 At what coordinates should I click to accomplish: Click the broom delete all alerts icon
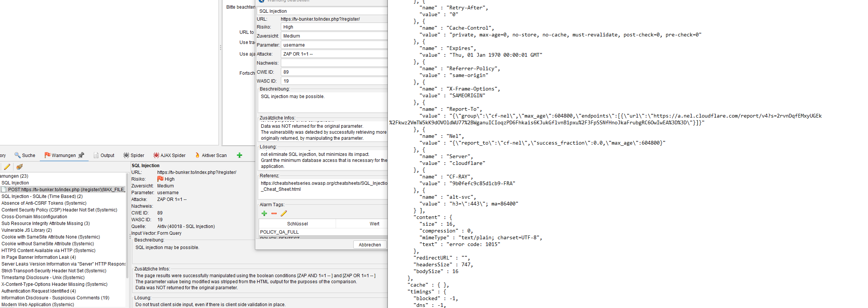point(20,167)
